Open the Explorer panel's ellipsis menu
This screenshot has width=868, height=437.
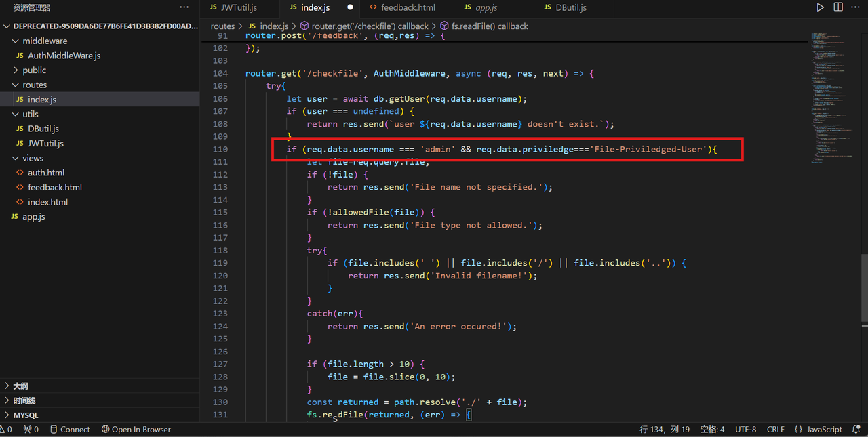click(184, 7)
